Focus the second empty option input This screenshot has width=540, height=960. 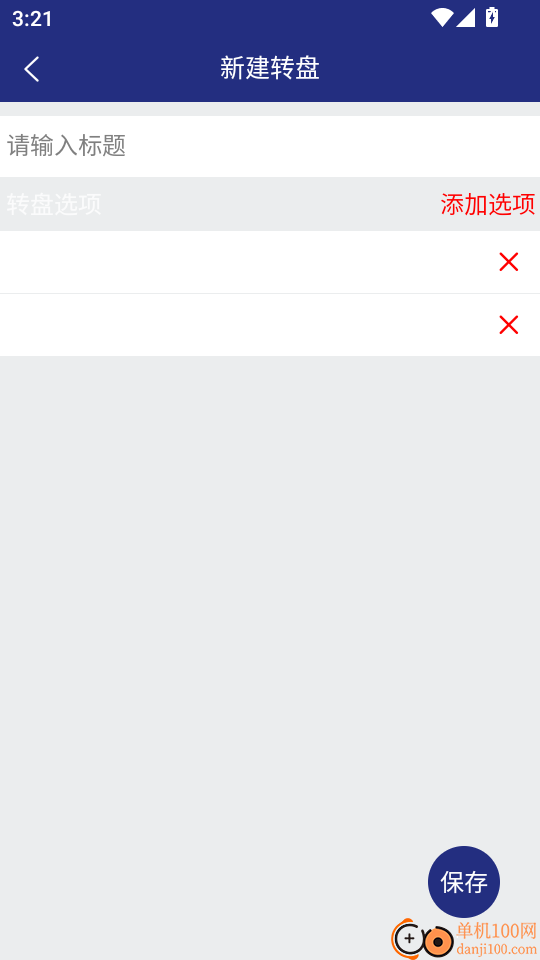[x=245, y=324]
